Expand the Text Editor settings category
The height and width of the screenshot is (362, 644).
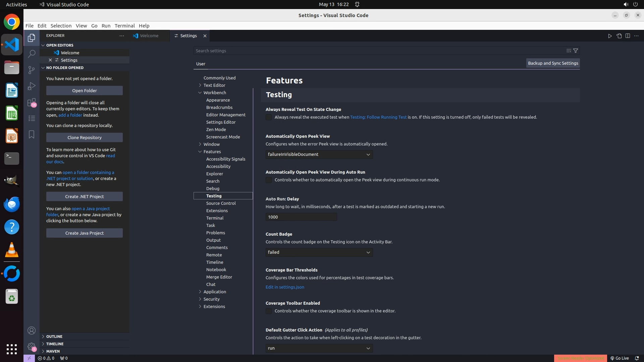(x=214, y=85)
